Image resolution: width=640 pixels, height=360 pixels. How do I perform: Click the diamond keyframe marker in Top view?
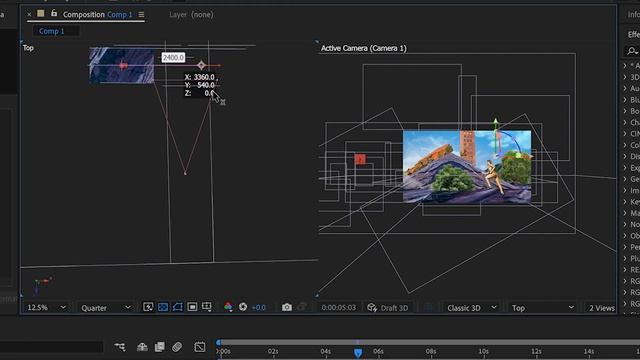tap(201, 65)
